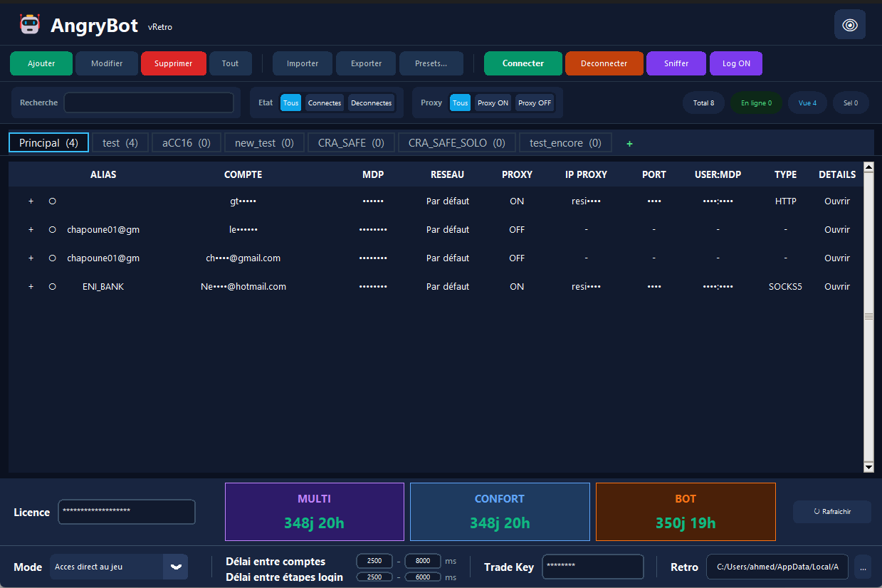The height and width of the screenshot is (588, 882).
Task: Expand the first account row plus icon
Action: click(31, 201)
